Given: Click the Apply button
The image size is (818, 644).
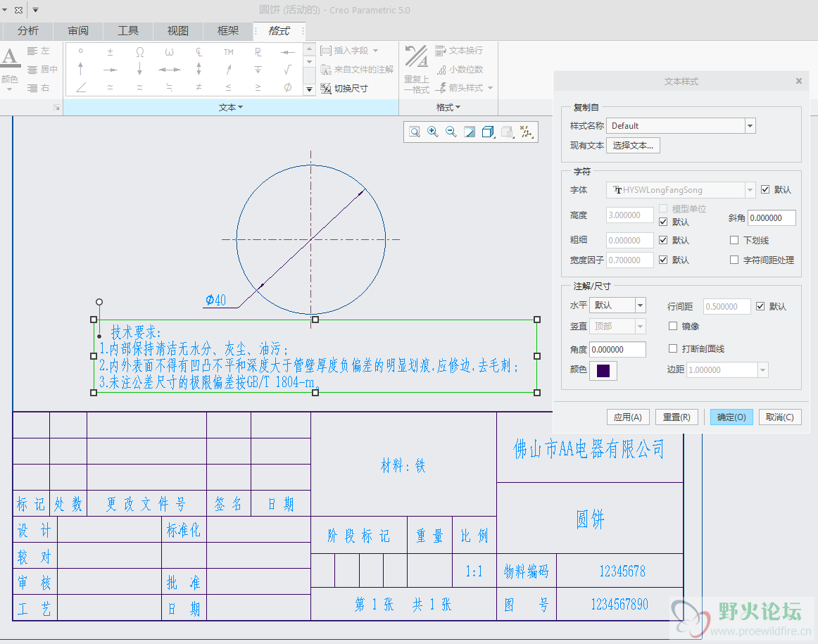Looking at the screenshot, I should 628,417.
